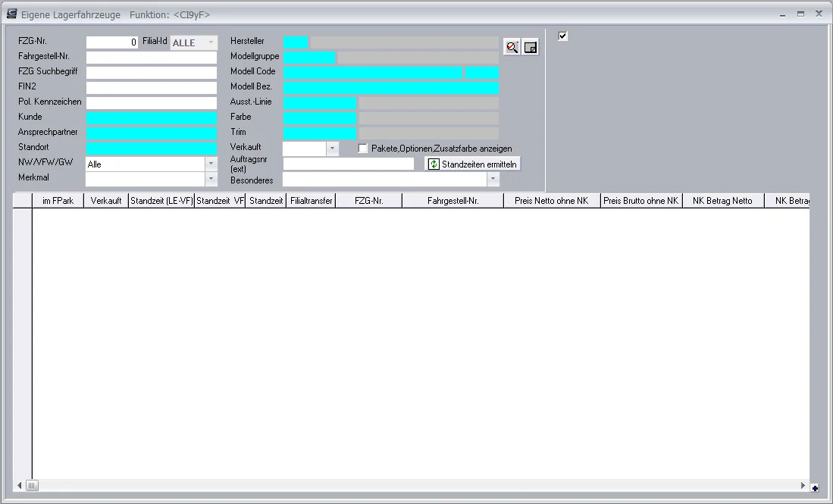Click the cyan Ansprechpartner field

pos(152,133)
